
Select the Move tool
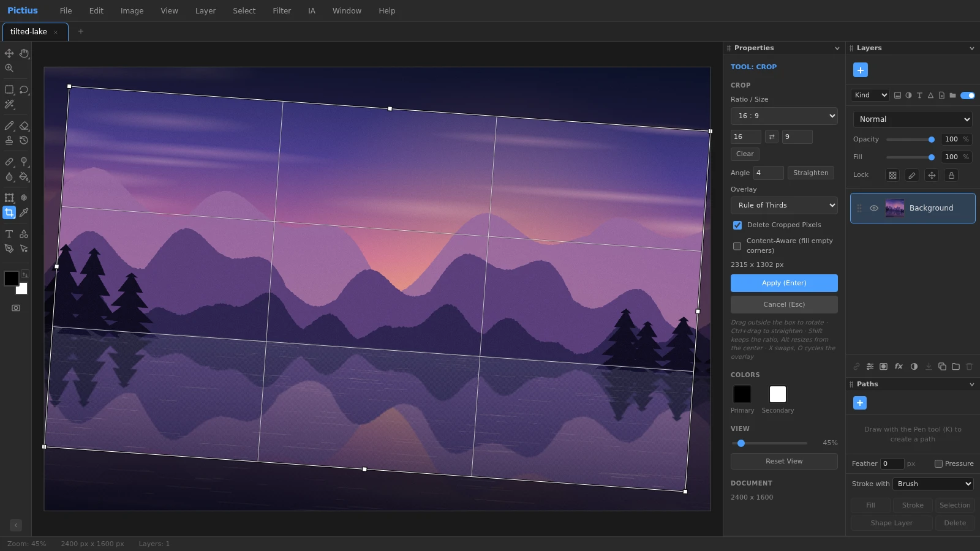(x=9, y=53)
